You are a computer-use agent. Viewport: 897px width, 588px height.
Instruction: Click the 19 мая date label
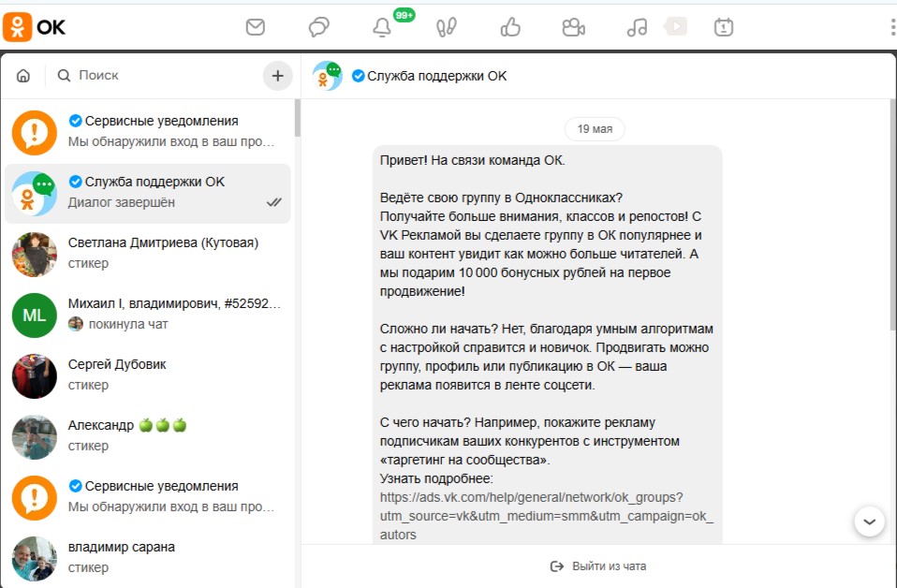595,128
